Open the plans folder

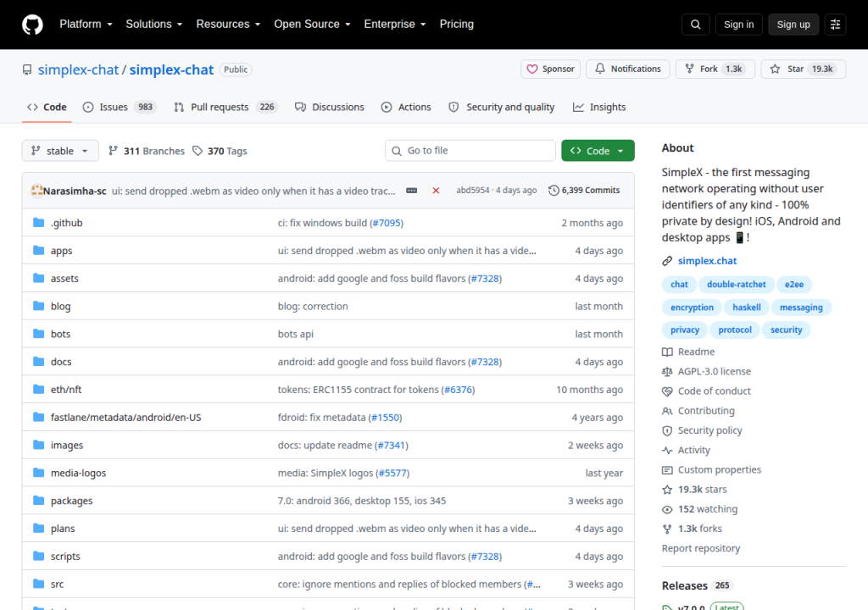click(x=63, y=529)
